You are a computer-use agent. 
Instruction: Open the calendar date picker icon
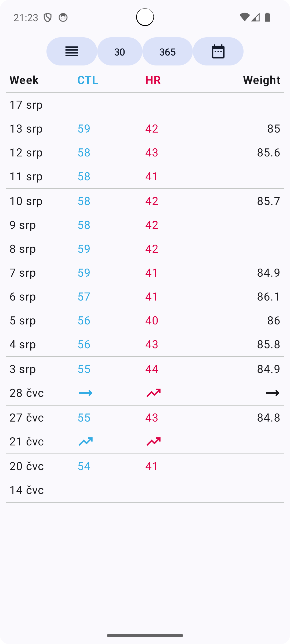pyautogui.click(x=218, y=52)
